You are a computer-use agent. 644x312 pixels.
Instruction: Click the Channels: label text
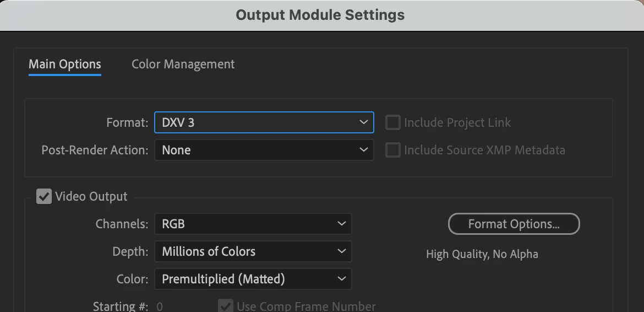click(x=122, y=224)
